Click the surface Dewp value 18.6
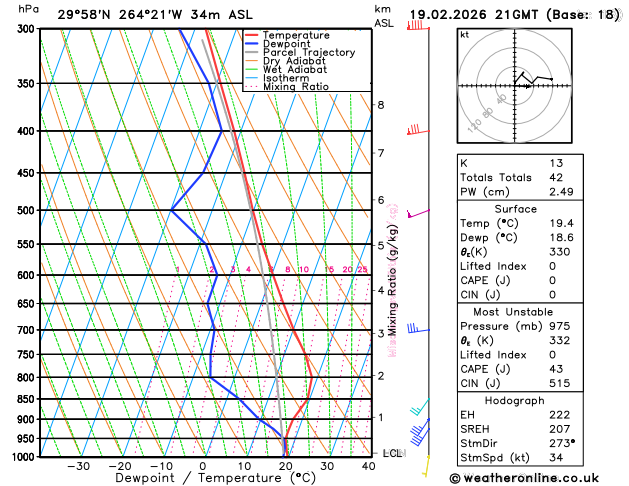The image size is (629, 486). click(x=561, y=238)
